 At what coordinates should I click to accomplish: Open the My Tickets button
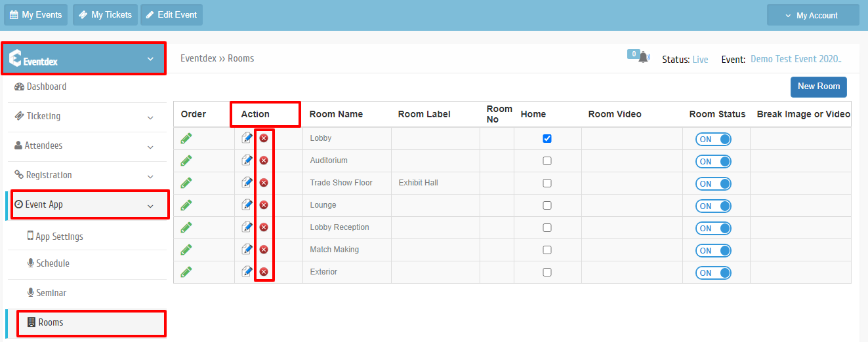105,14
